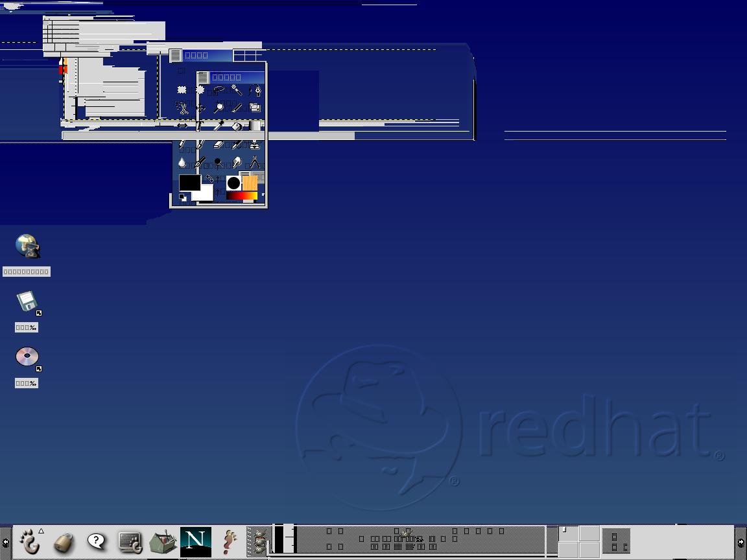Select the Ink pen tool

coord(200,163)
